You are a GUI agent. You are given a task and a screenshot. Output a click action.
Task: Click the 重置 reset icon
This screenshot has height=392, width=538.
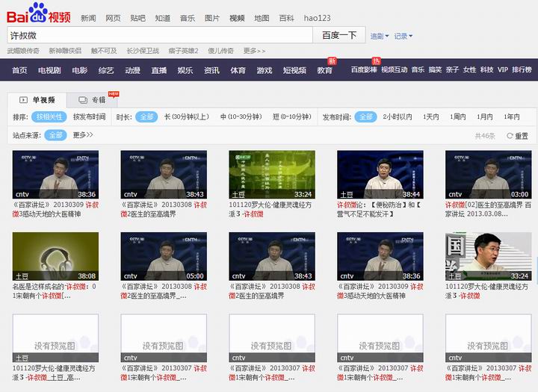click(510, 136)
